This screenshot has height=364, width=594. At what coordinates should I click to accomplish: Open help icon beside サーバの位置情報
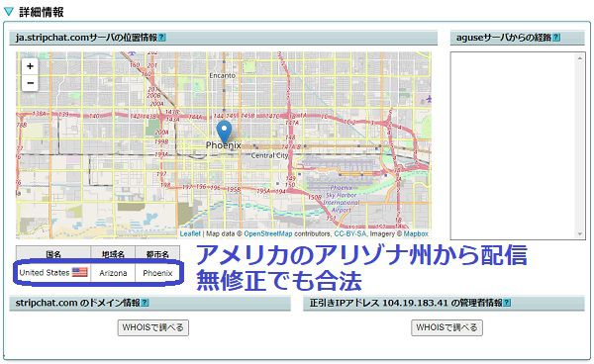pyautogui.click(x=161, y=38)
